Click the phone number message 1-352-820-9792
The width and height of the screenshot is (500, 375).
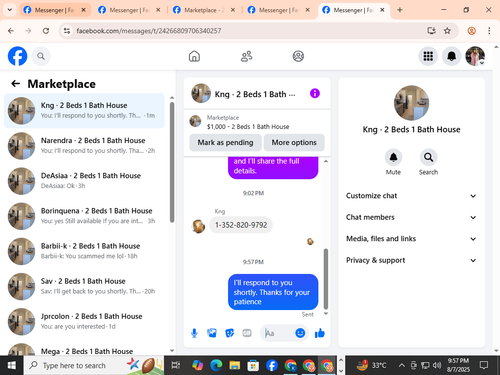(241, 225)
